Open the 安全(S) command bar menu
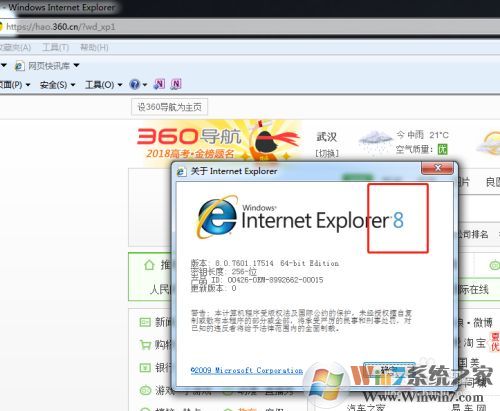 coord(57,85)
